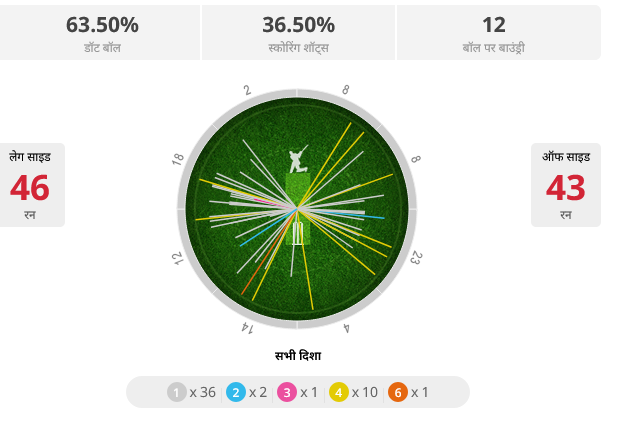Click the off side 43 runs panel
The width and height of the screenshot is (620, 436).
coord(566,185)
